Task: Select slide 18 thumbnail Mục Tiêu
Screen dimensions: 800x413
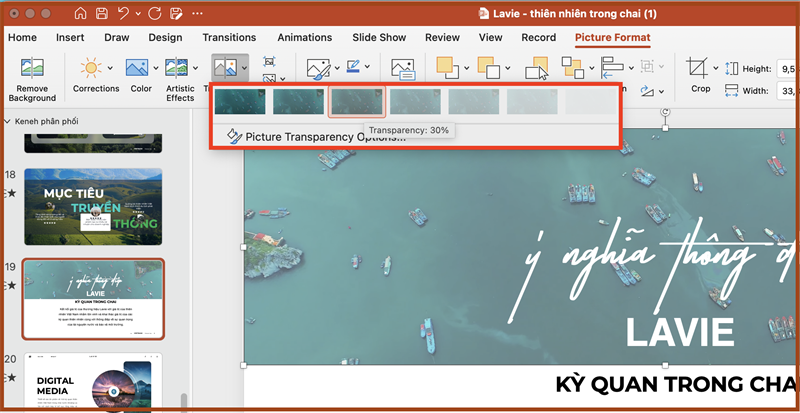Action: tap(93, 206)
